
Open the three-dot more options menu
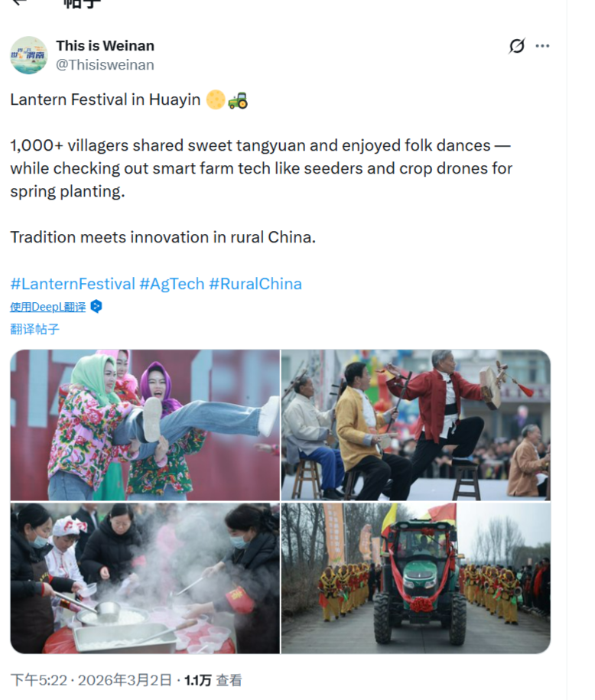[x=542, y=46]
